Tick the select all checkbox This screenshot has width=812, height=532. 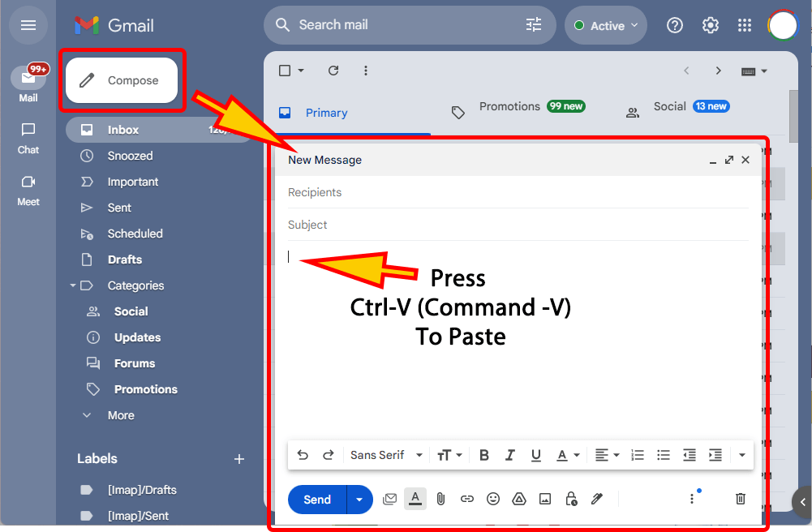click(x=285, y=71)
